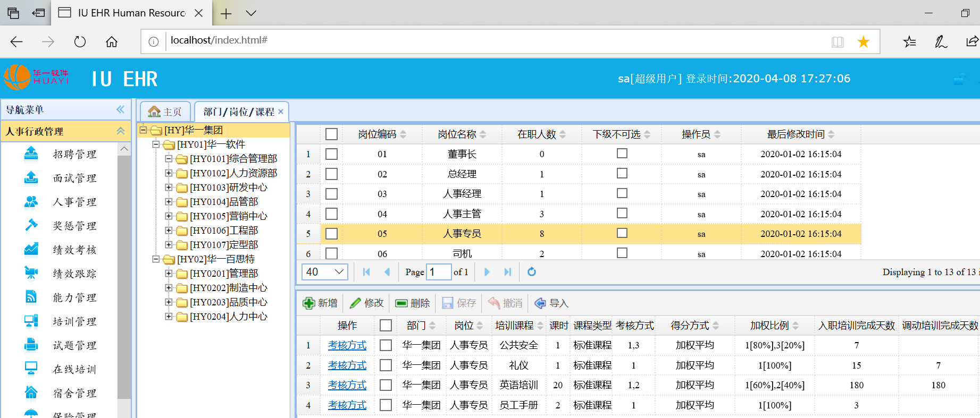980x418 pixels.
Task: Reload the page in browser
Action: click(x=80, y=41)
